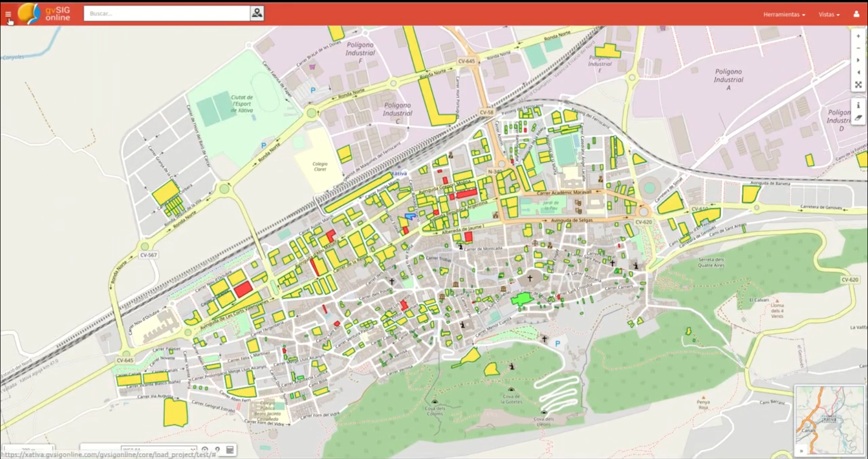Go to next map extent arrow

point(858,61)
